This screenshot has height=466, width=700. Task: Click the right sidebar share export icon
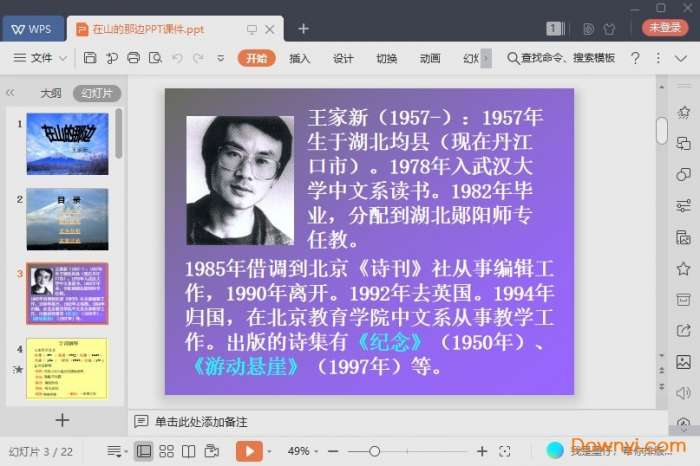[683, 330]
